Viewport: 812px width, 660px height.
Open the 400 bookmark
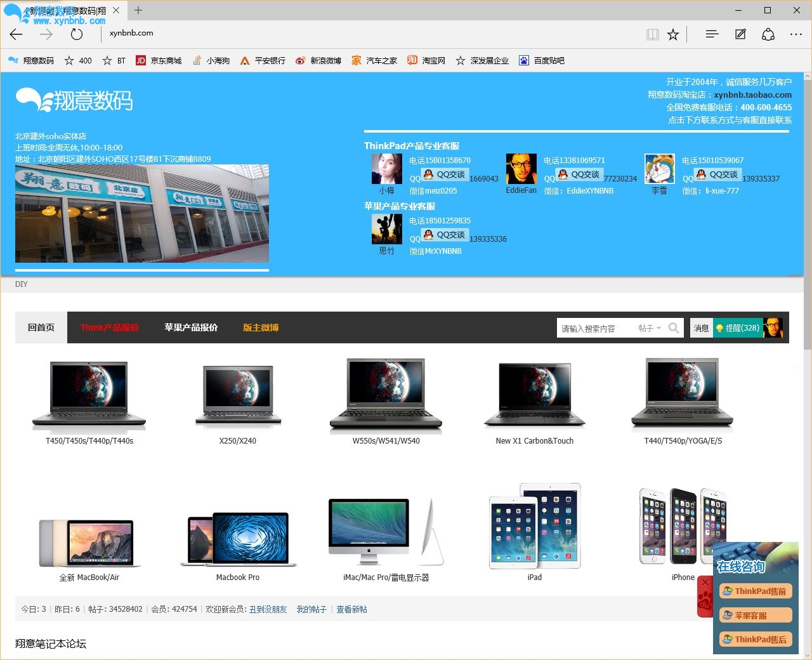(78, 60)
